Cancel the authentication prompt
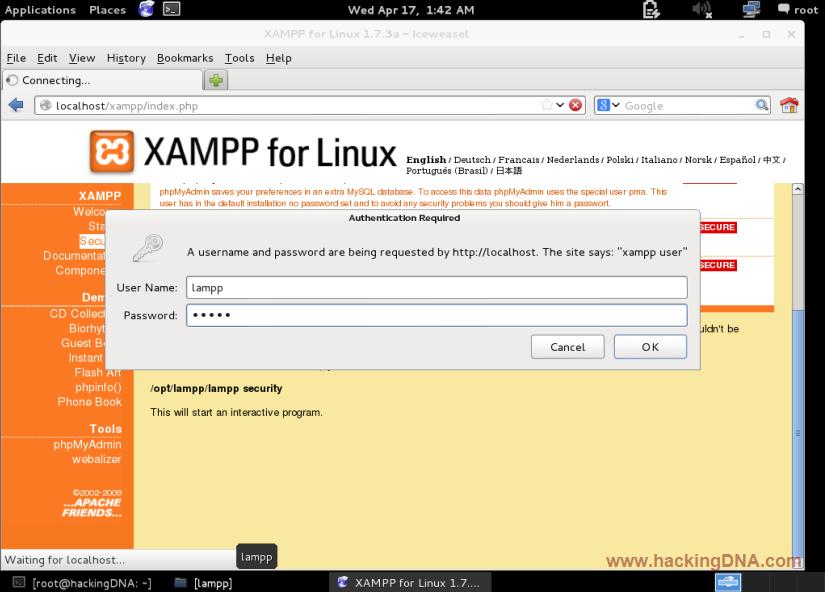The height and width of the screenshot is (592, 825). [x=567, y=346]
